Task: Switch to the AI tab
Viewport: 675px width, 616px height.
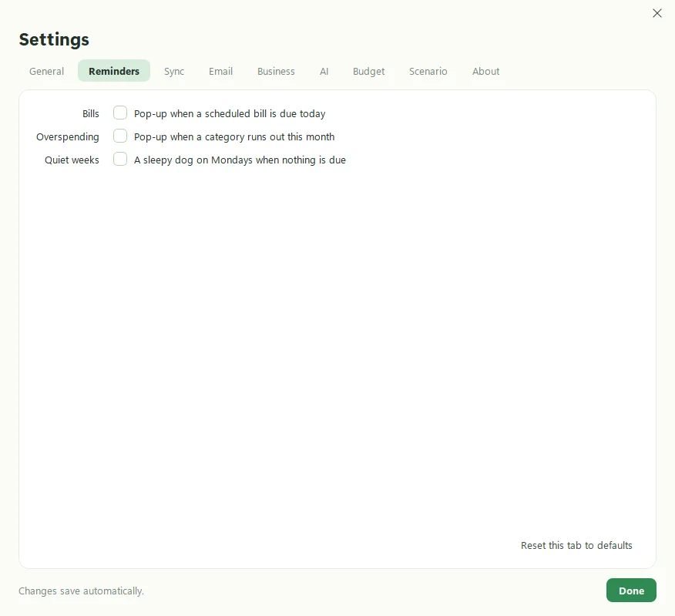Action: tap(324, 71)
